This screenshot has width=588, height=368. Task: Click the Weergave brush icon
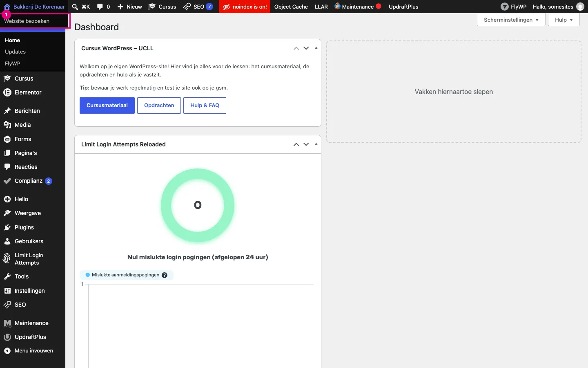click(x=7, y=213)
